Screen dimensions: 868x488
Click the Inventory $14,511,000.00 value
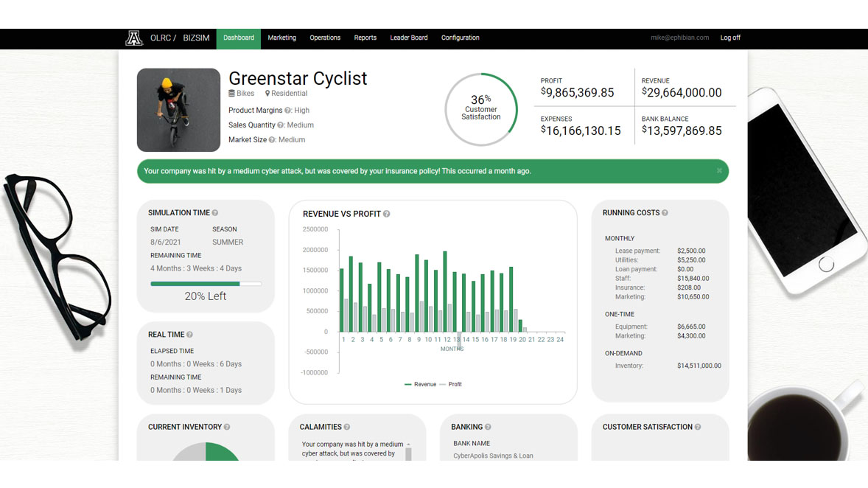699,366
